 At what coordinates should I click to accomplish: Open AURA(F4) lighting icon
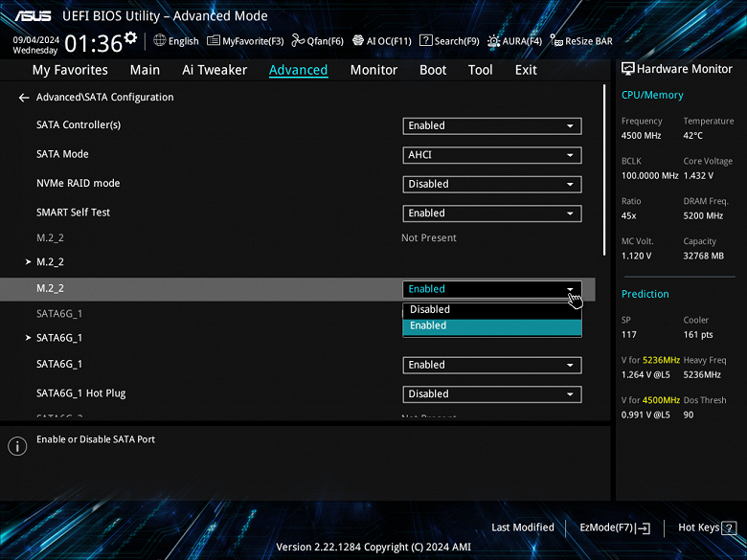click(493, 41)
